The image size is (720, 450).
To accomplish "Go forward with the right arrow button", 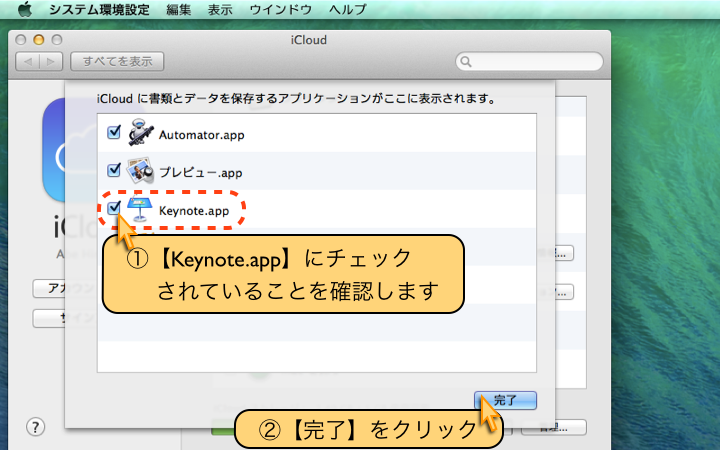I will [x=51, y=62].
